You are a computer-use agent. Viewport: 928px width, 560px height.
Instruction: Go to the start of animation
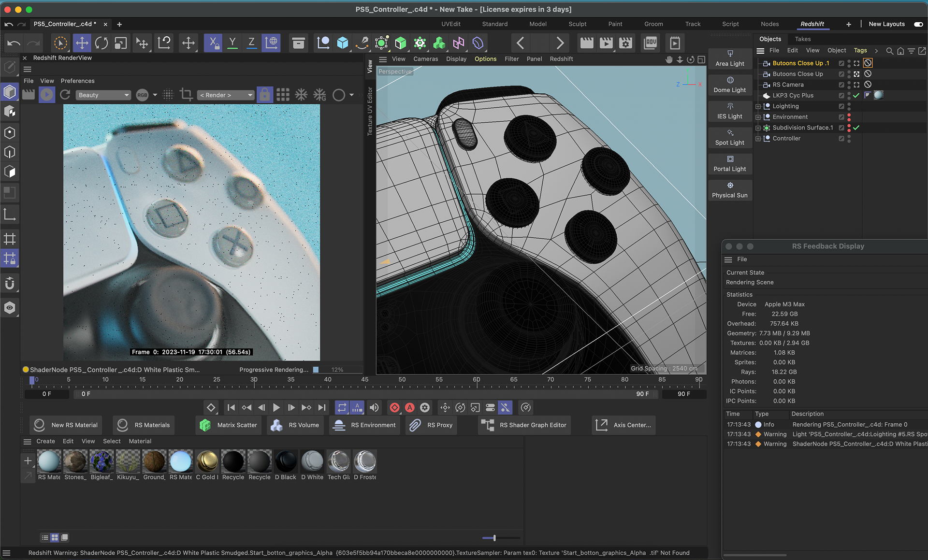coord(231,407)
